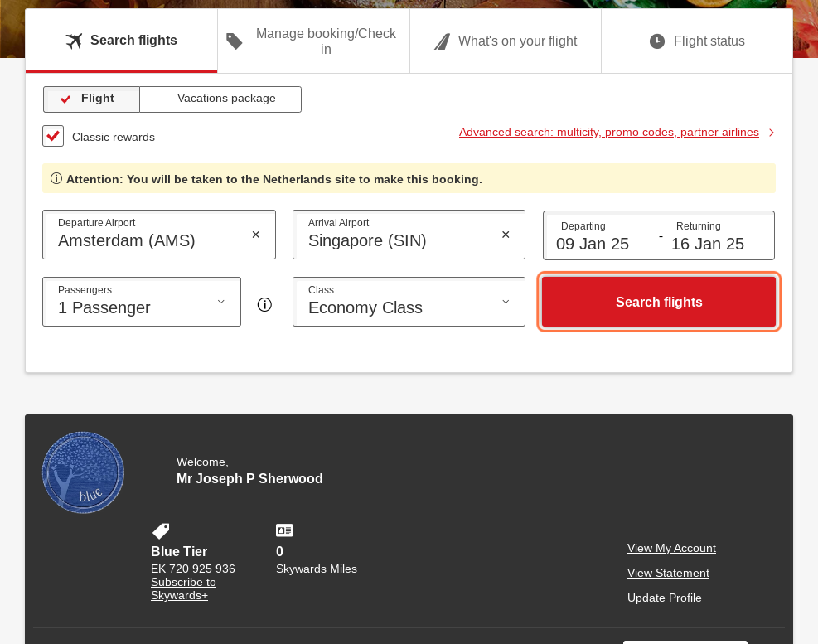Click the red Search flights button
This screenshot has height=644, width=818.
tap(659, 302)
